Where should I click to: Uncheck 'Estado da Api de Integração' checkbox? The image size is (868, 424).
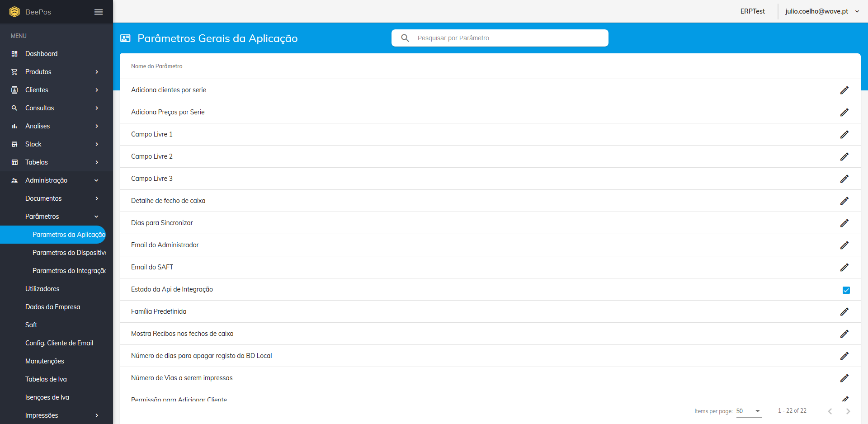pyautogui.click(x=846, y=290)
